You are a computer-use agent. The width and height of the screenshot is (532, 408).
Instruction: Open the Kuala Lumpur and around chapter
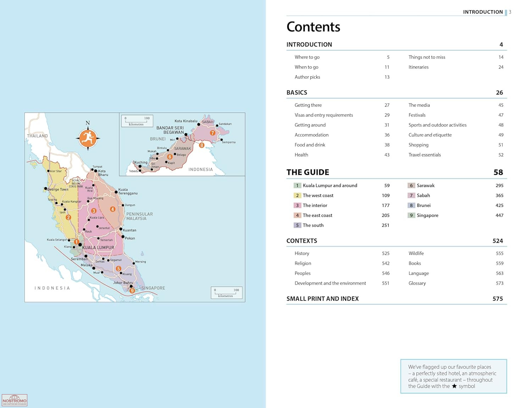(330, 185)
